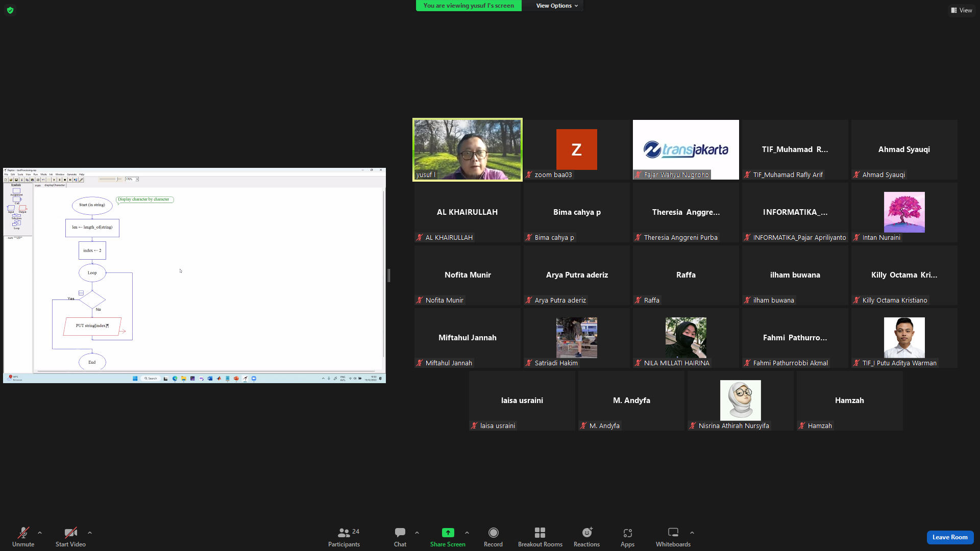Open the Chat panel
Image resolution: width=980 pixels, height=551 pixels.
[x=400, y=537]
